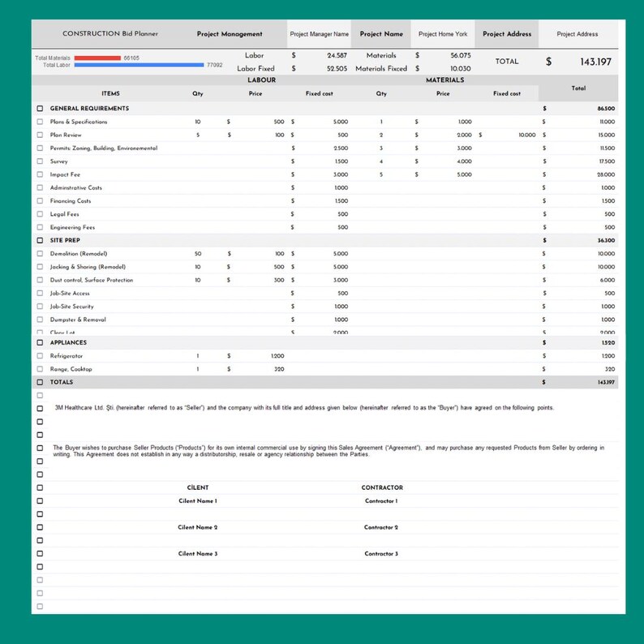Image resolution: width=644 pixels, height=644 pixels.
Task: Click the LABOUR section header
Action: click(262, 80)
